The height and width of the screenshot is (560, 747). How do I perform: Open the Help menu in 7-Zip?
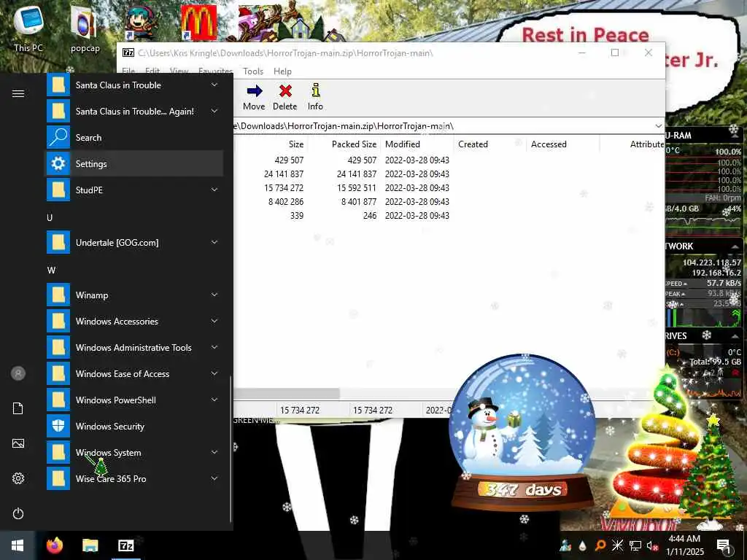[x=282, y=71]
